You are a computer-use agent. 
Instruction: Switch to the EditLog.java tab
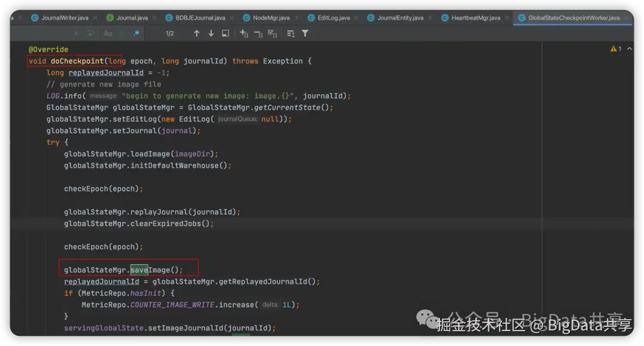tap(333, 18)
